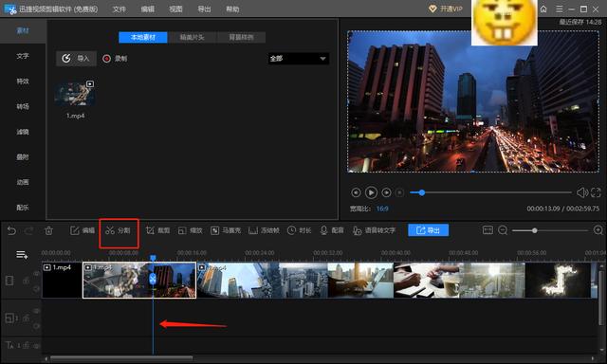The width and height of the screenshot is (607, 364).
Task: Fit timeline to window icon
Action: pyautogui.click(x=487, y=230)
